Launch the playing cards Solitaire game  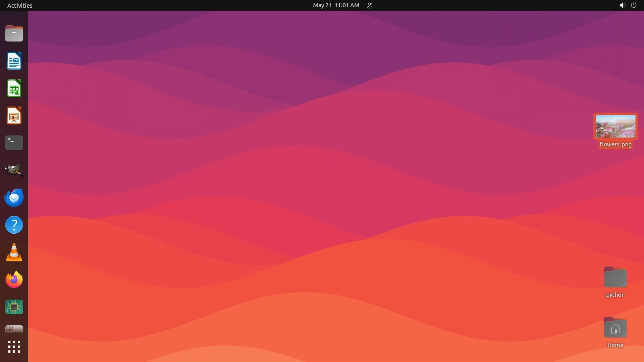(14, 329)
